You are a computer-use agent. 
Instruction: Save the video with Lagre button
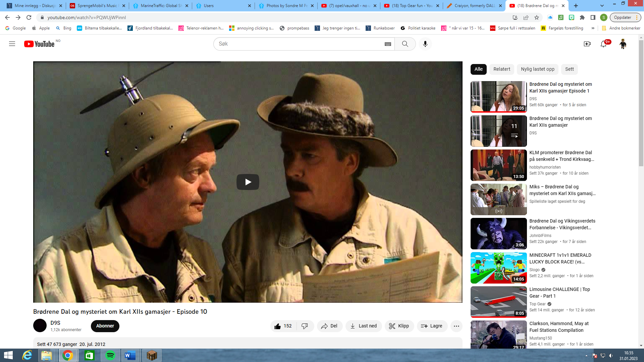click(432, 326)
